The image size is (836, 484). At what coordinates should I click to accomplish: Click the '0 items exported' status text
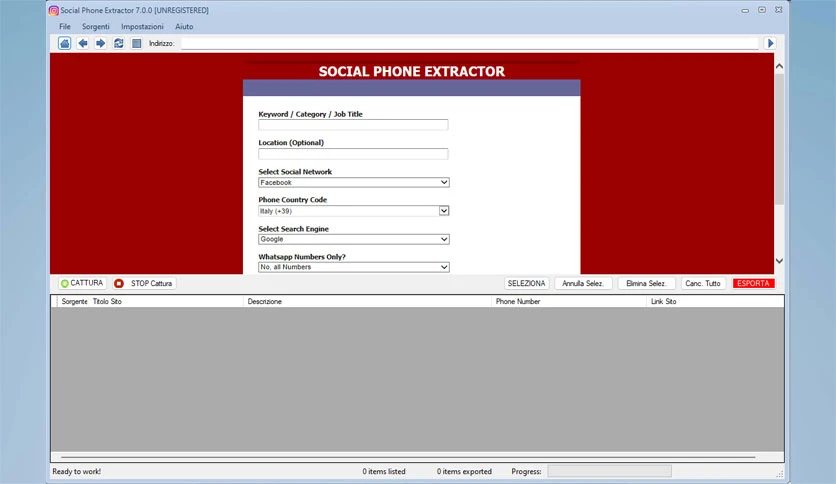coord(464,471)
